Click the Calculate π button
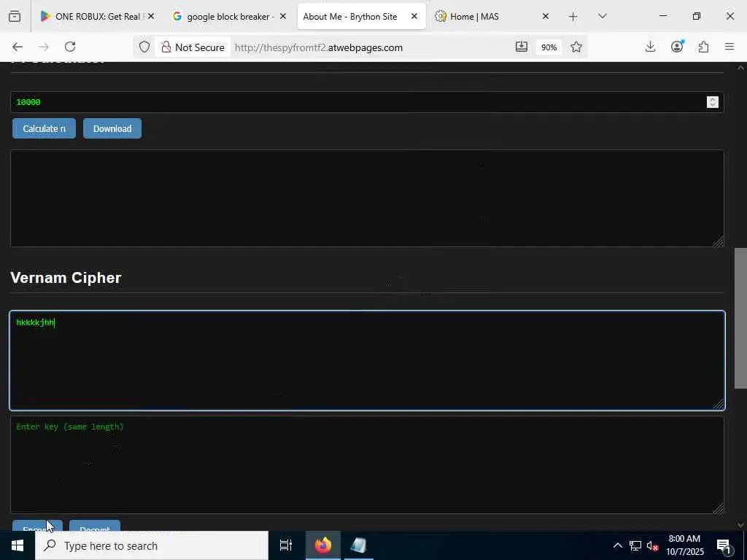747x560 pixels. [x=44, y=128]
